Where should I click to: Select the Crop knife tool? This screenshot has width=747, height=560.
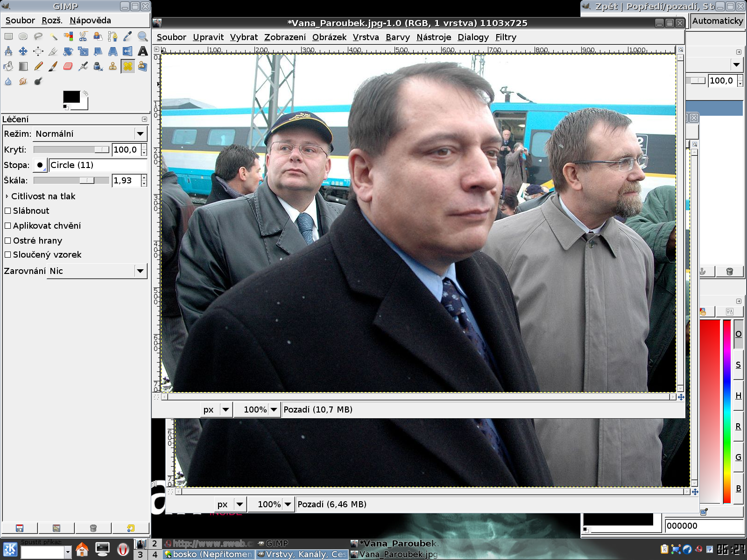pyautogui.click(x=53, y=51)
